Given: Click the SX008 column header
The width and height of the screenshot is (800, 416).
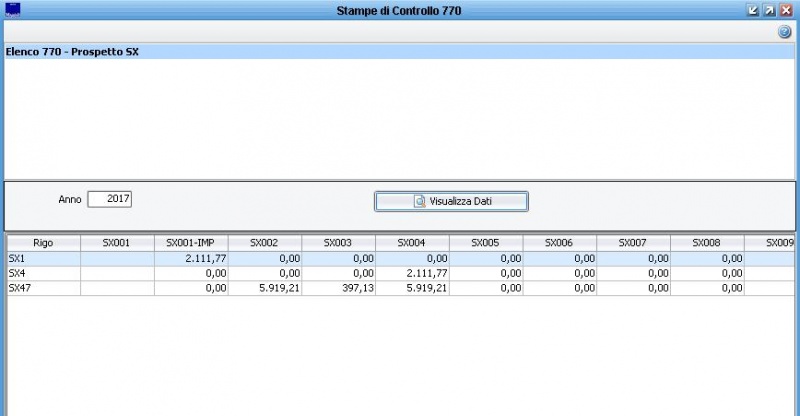Looking at the screenshot, I should (x=707, y=243).
